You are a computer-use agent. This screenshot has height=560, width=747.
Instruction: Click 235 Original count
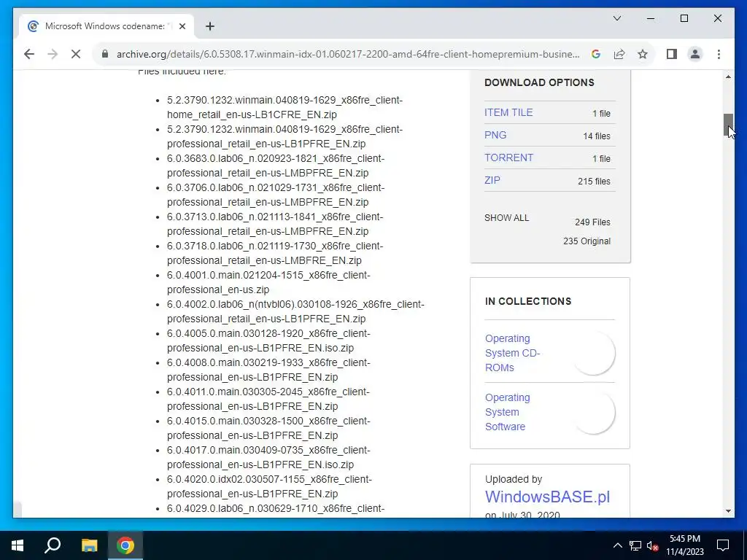(x=587, y=241)
